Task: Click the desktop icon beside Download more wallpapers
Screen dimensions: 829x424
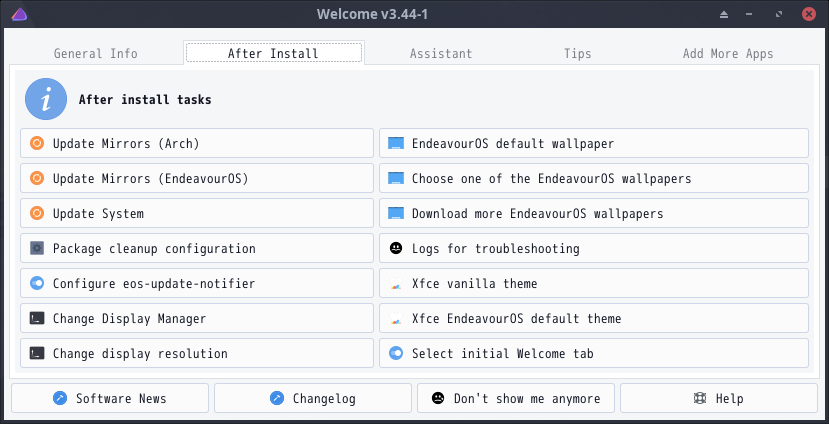Action: click(395, 213)
